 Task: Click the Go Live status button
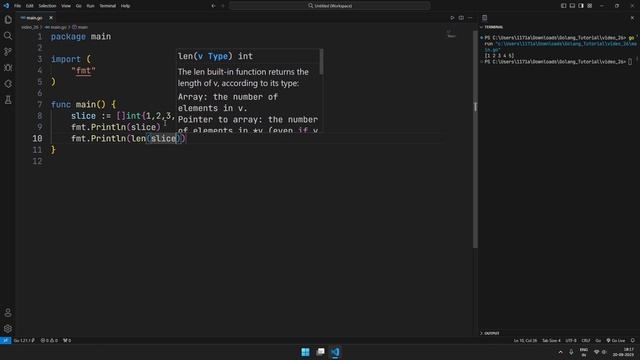coord(616,340)
